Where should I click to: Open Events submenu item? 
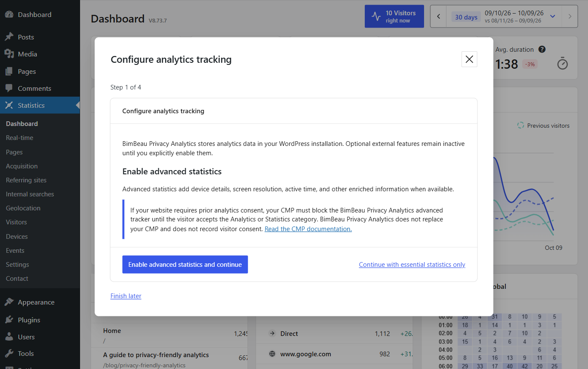[x=15, y=250]
